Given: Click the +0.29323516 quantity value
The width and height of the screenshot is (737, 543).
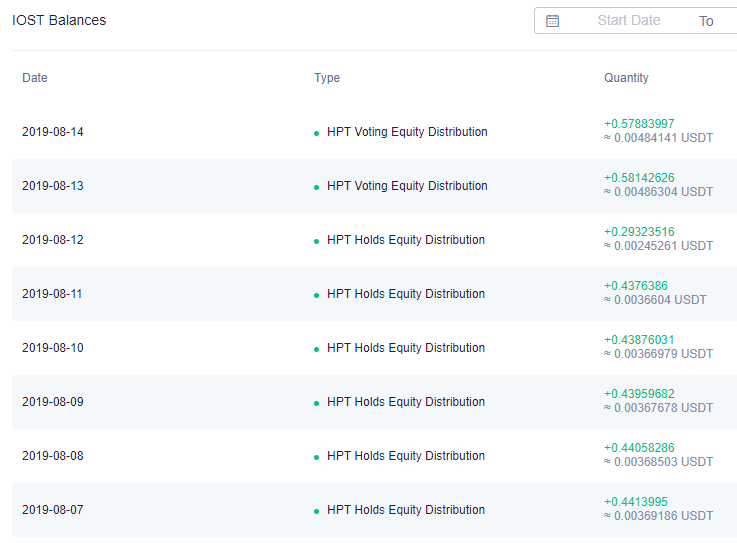Looking at the screenshot, I should click(639, 232).
